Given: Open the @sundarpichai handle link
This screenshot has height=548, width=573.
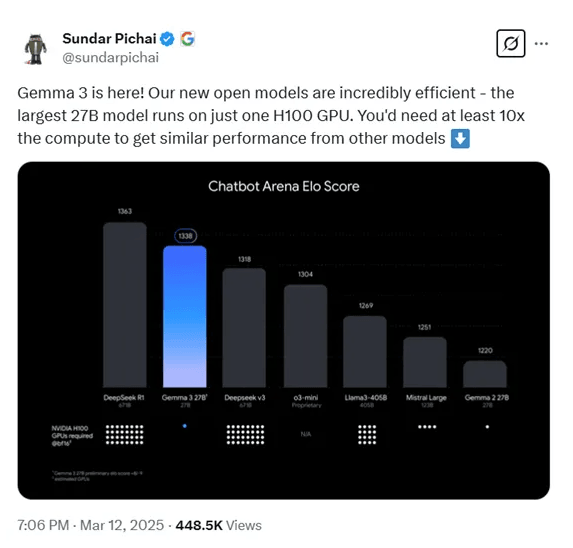Looking at the screenshot, I should (110, 58).
